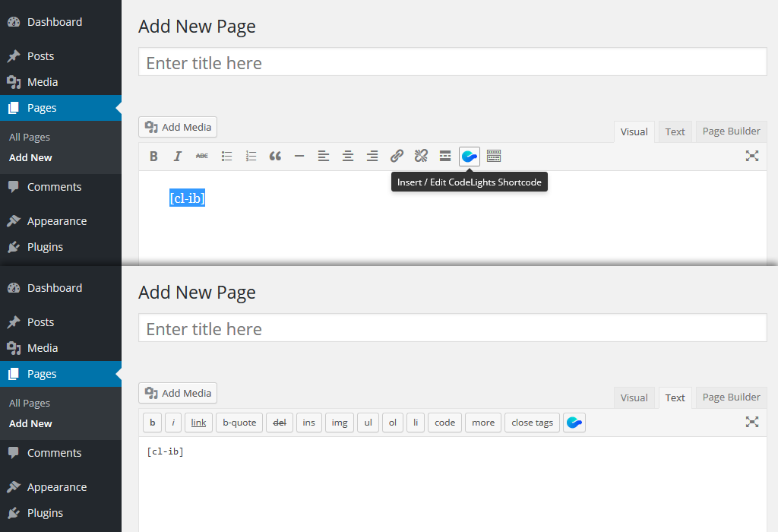The width and height of the screenshot is (778, 532).
Task: Click the li quicktag button
Action: point(416,423)
